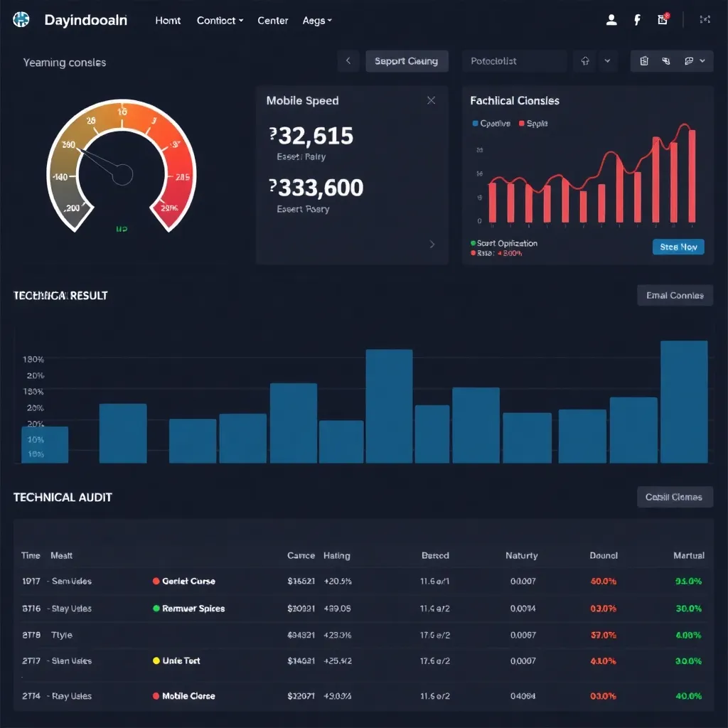Viewport: 728px width, 728px height.
Task: Click the home icon beside Potociolist field
Action: 585,61
